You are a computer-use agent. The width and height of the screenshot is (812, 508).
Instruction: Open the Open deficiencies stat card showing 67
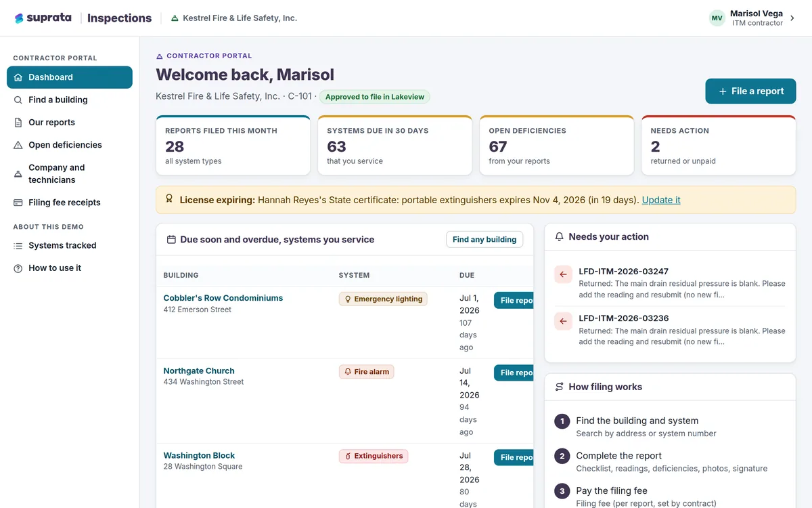(x=557, y=146)
